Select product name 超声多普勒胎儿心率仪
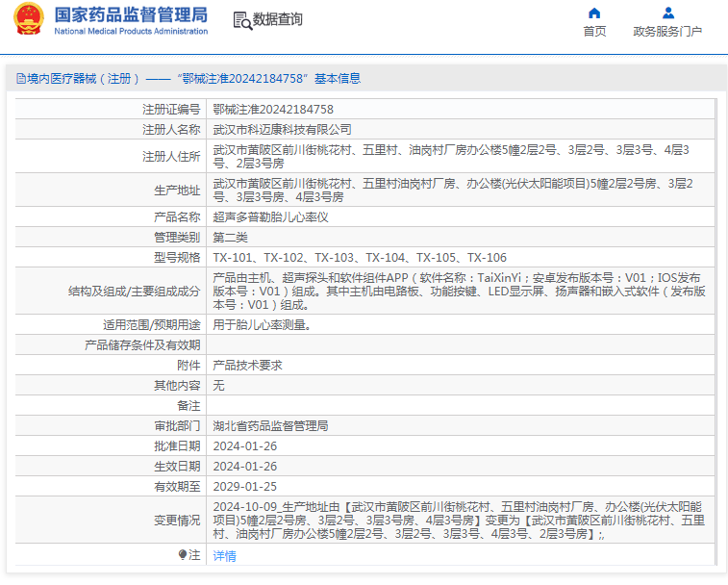 [270, 217]
